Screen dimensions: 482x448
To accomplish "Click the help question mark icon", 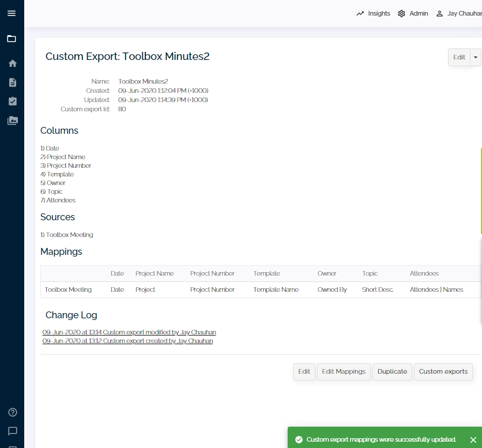I will 12,412.
